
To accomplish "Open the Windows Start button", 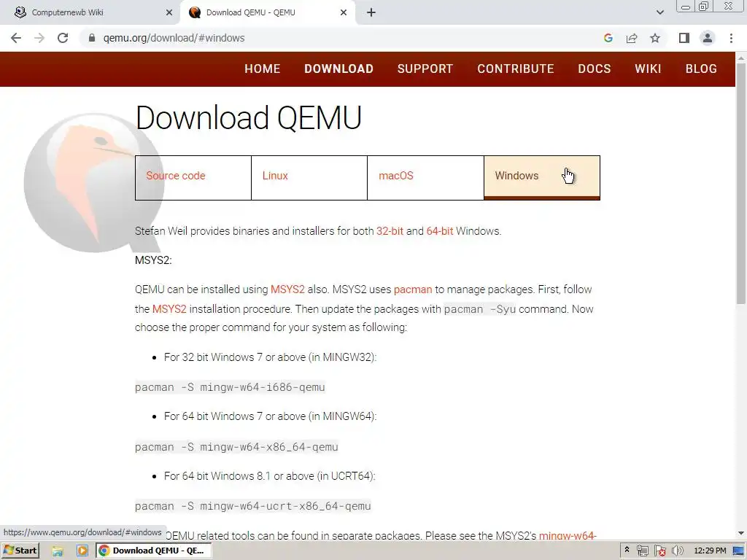I will [20, 551].
